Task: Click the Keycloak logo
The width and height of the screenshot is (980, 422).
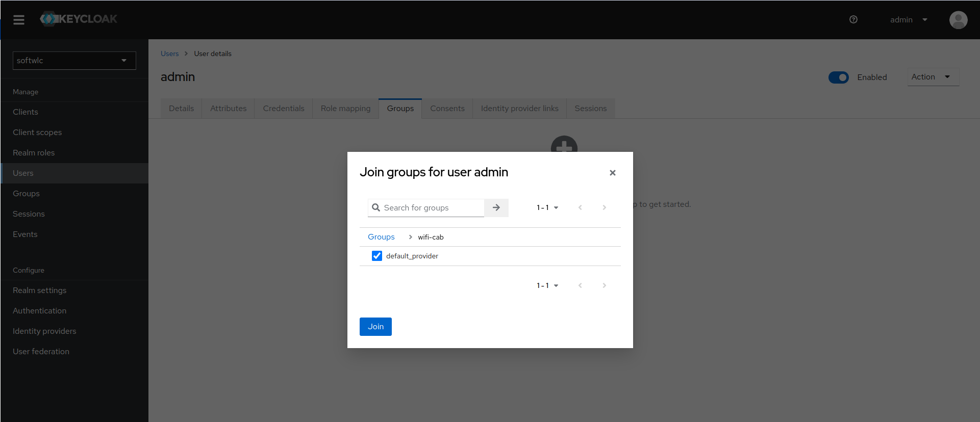Action: click(x=79, y=19)
